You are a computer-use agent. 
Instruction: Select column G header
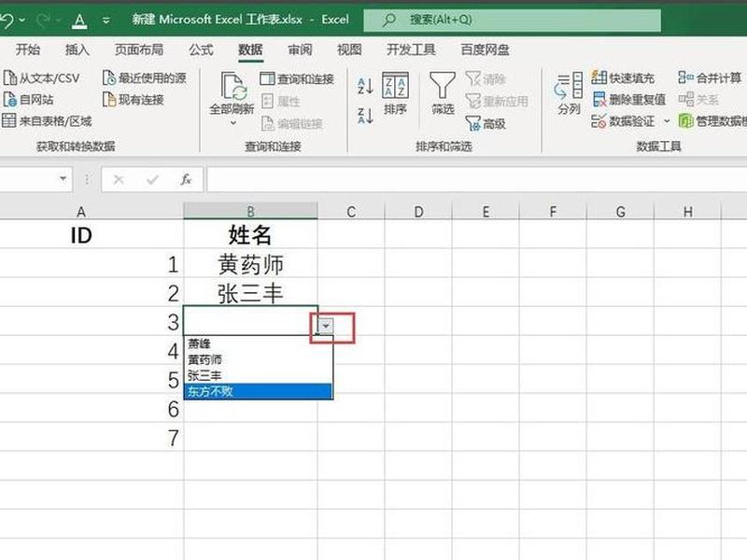[x=620, y=212]
